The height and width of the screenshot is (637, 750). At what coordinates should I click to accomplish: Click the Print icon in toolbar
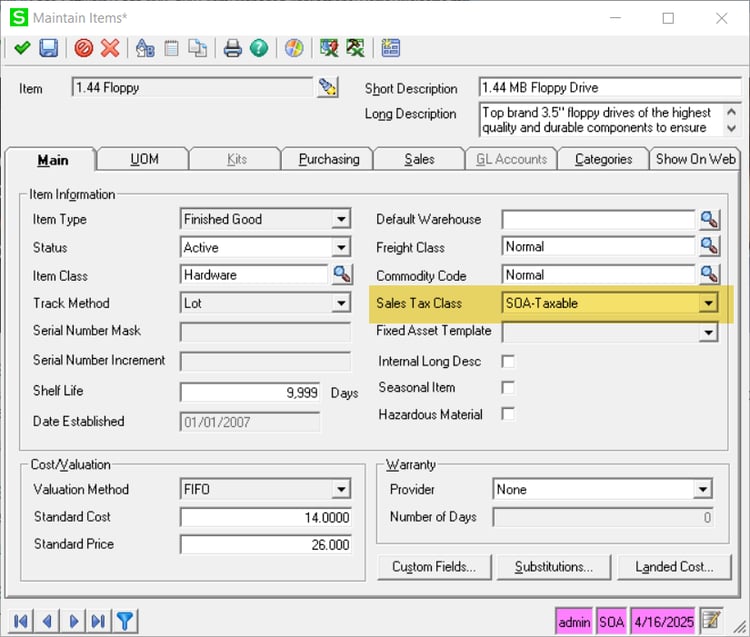pos(232,48)
